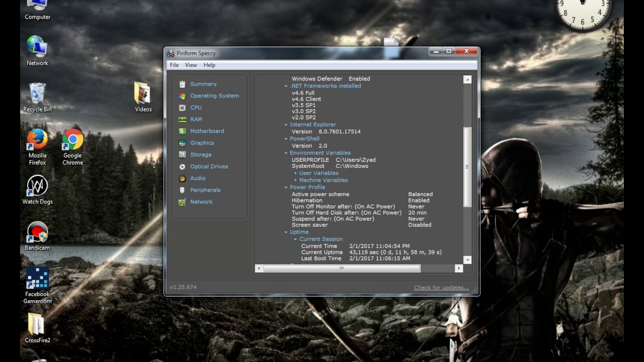The height and width of the screenshot is (362, 644).
Task: Click the horizontal scrollbar thumb
Action: 342,268
